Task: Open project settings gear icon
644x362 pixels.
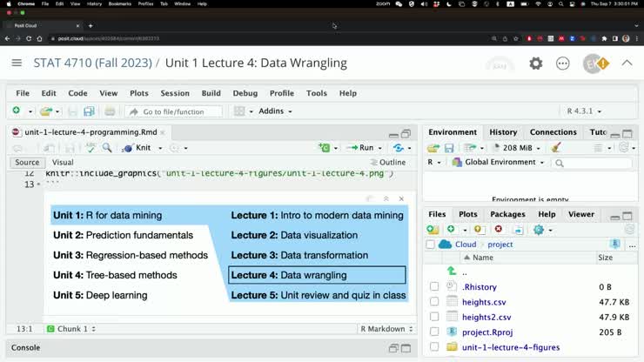Action: 536,64
